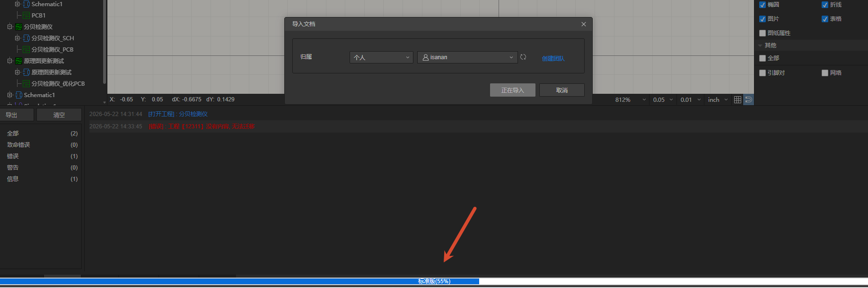The width and height of the screenshot is (868, 288).
Task: Filter log by 错误 (1)
Action: coord(42,156)
